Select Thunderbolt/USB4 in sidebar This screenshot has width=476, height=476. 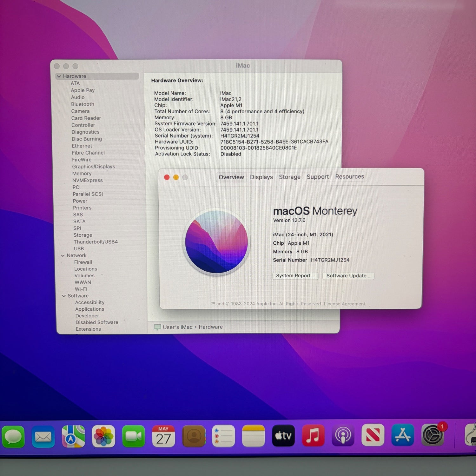point(96,242)
